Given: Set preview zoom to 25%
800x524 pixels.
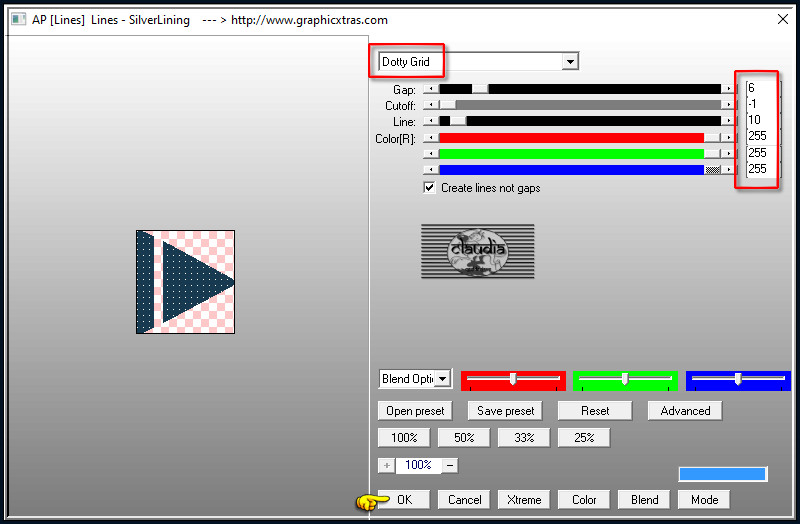Looking at the screenshot, I should [x=584, y=438].
